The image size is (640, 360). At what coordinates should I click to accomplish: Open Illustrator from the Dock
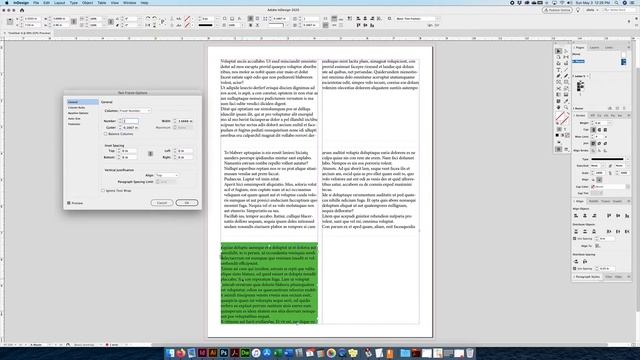click(213, 353)
